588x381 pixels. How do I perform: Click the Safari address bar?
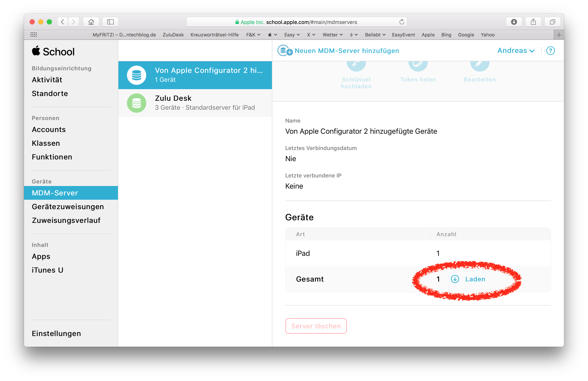point(297,22)
